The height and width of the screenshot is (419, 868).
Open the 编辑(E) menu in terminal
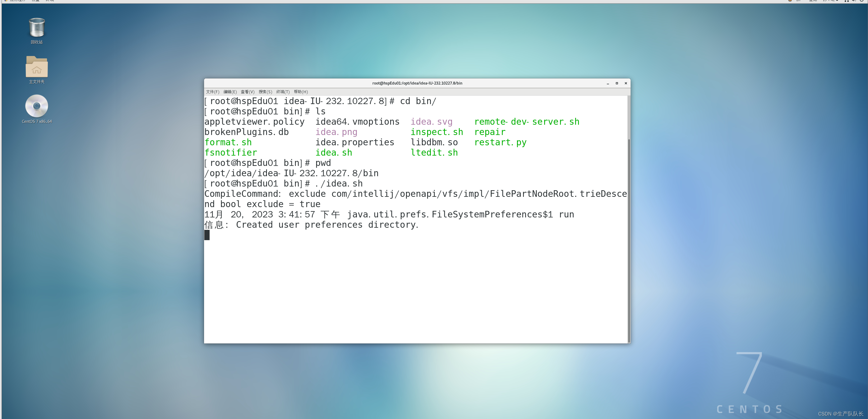pyautogui.click(x=230, y=92)
